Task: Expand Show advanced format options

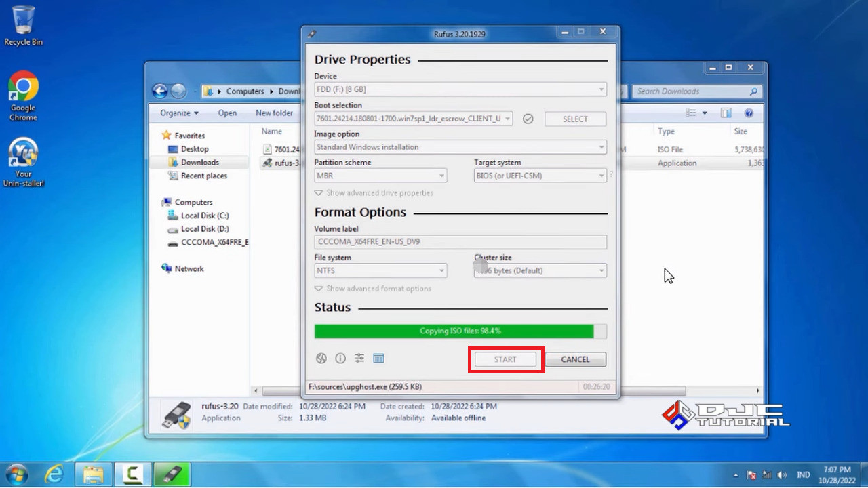Action: [x=373, y=289]
